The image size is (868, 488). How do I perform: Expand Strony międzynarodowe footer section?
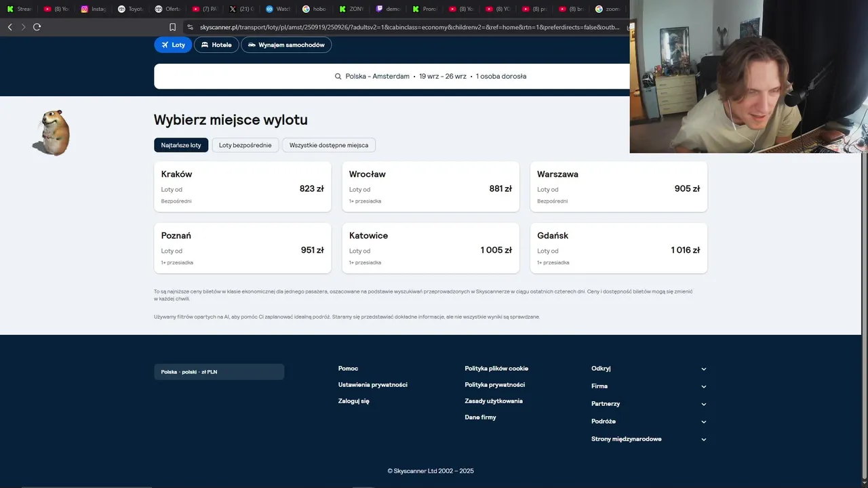click(649, 439)
